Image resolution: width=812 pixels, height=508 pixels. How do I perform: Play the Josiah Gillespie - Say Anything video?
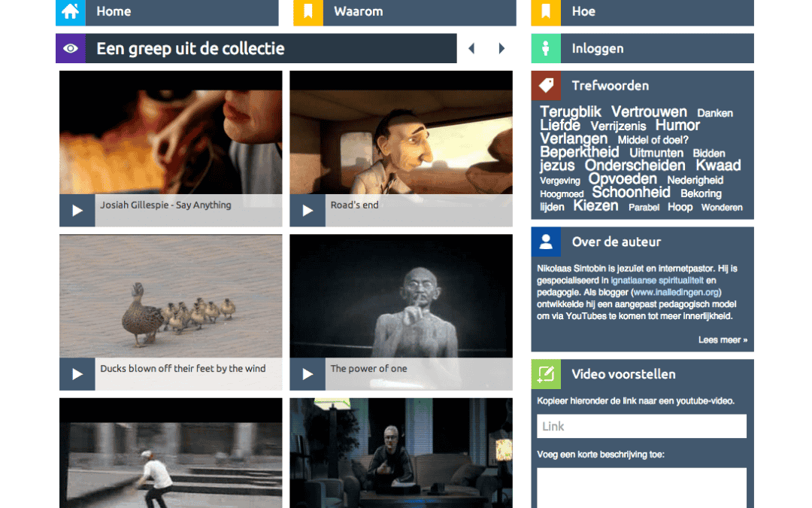pos(77,211)
